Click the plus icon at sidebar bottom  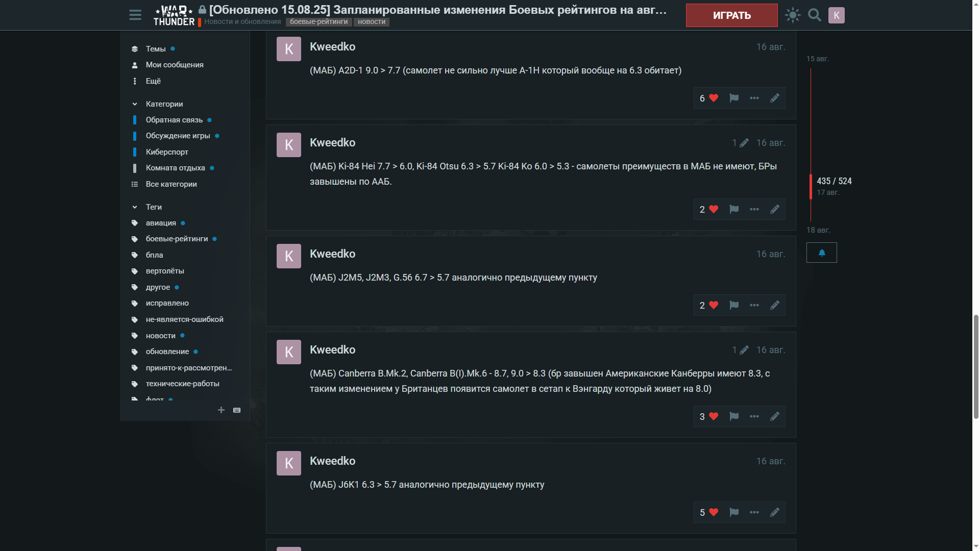coord(221,410)
